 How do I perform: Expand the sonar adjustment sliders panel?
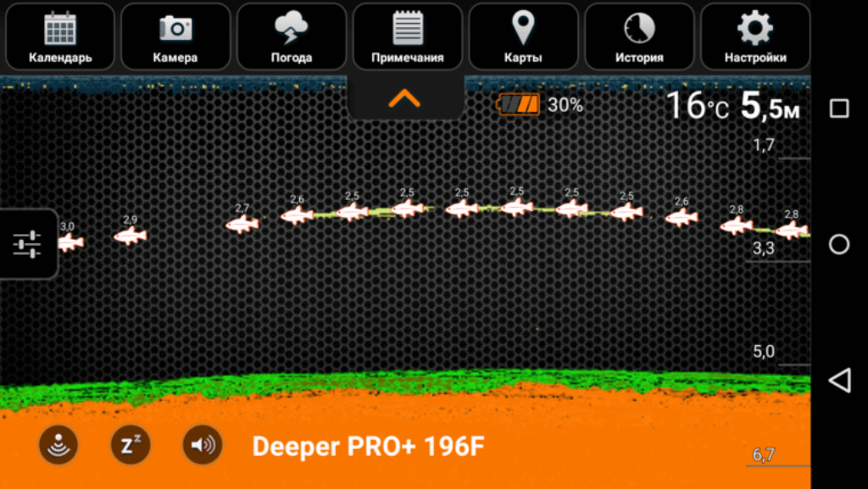(27, 244)
